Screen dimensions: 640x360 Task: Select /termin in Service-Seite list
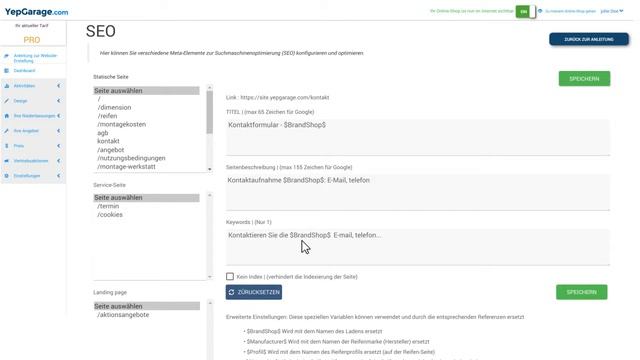coord(108,206)
